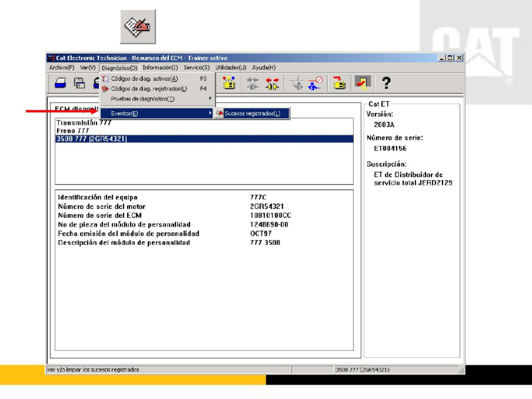The image size is (532, 399).
Task: Click the yellow ECM icon with red arrow
Action: coord(339,83)
